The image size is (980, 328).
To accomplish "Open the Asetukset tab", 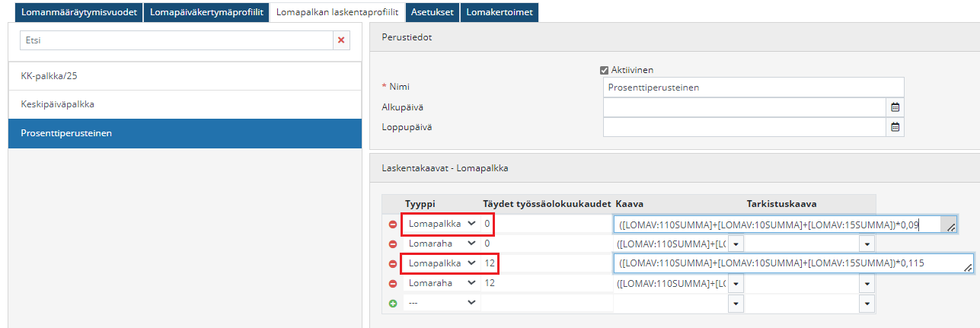I will click(x=432, y=12).
